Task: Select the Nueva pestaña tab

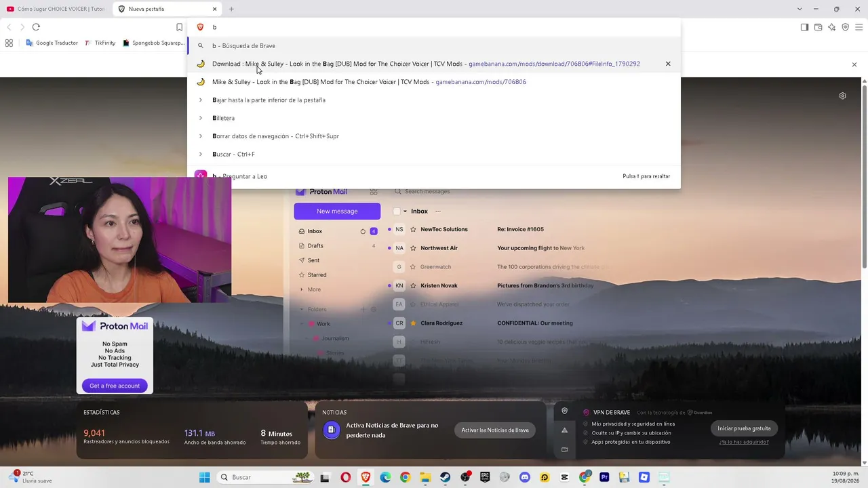Action: pos(167,9)
